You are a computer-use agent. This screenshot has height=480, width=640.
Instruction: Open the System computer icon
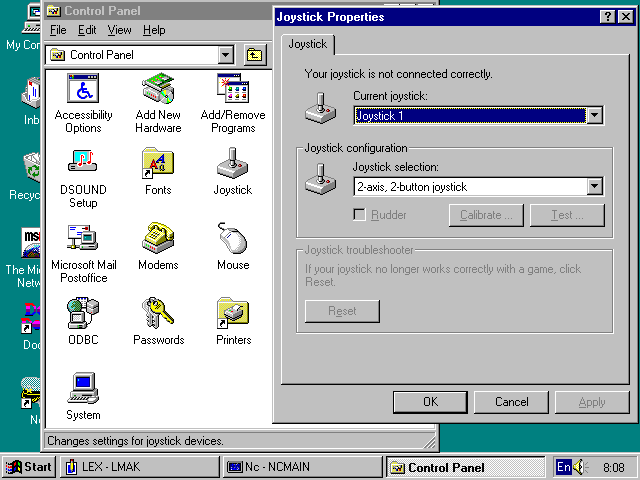click(83, 388)
